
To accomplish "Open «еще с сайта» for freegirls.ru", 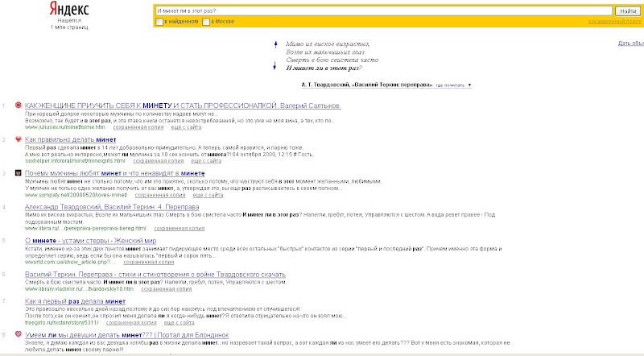I will [x=179, y=323].
